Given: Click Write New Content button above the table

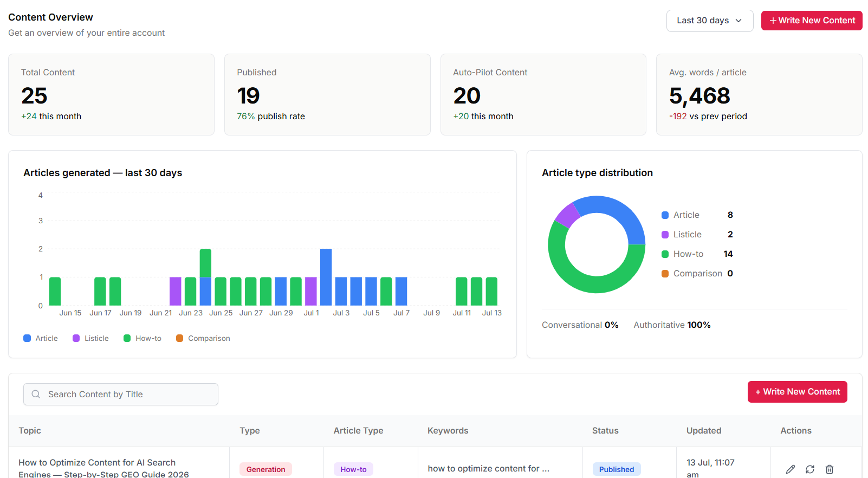Looking at the screenshot, I should pyautogui.click(x=798, y=392).
